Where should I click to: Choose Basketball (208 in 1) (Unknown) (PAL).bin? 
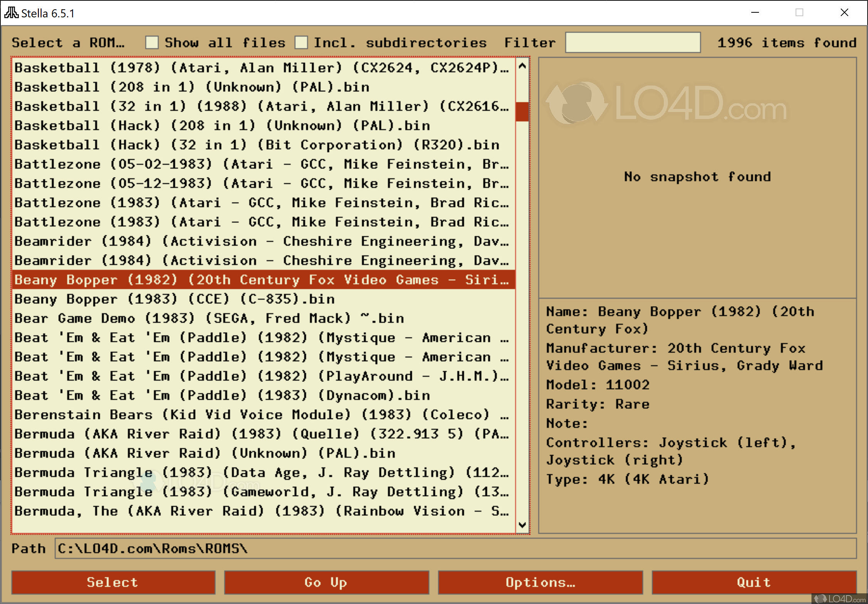click(x=192, y=87)
